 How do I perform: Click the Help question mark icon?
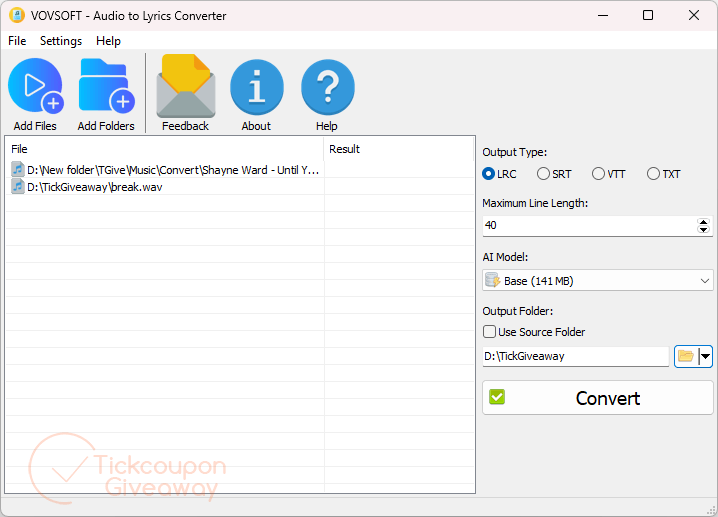pyautogui.click(x=327, y=87)
